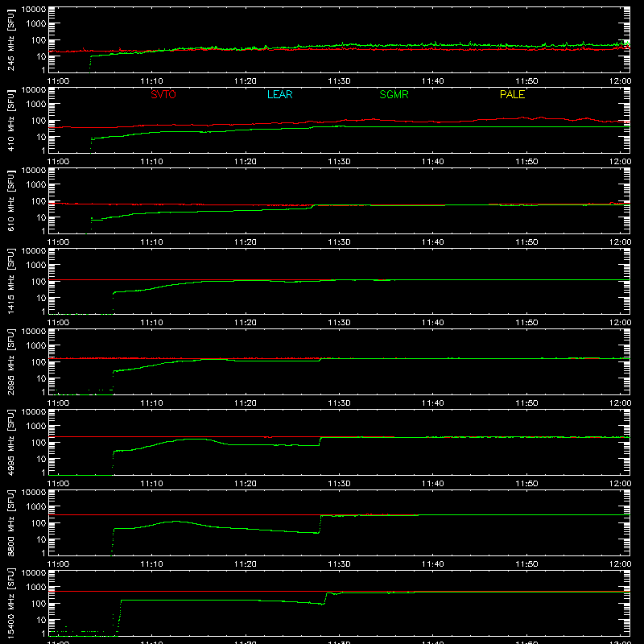The image size is (644, 644).
Task: Click 11:40 time label of 4995 MHz panel
Action: [433, 484]
